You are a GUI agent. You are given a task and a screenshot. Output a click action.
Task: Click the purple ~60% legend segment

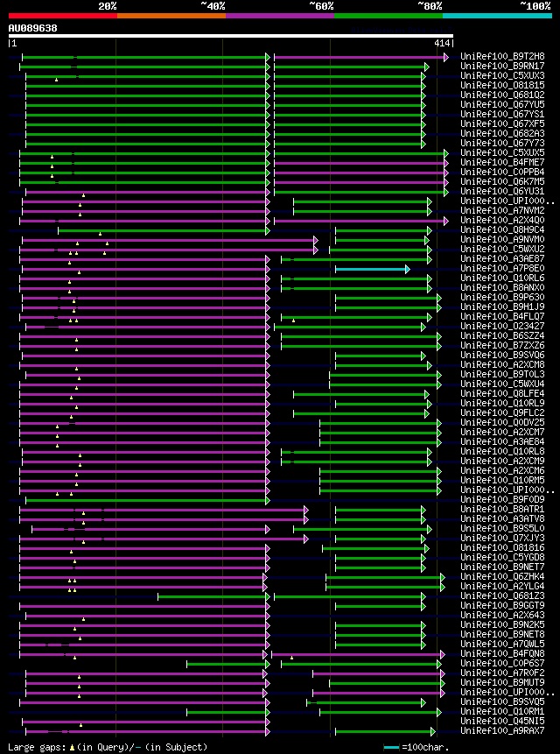tap(280, 16)
